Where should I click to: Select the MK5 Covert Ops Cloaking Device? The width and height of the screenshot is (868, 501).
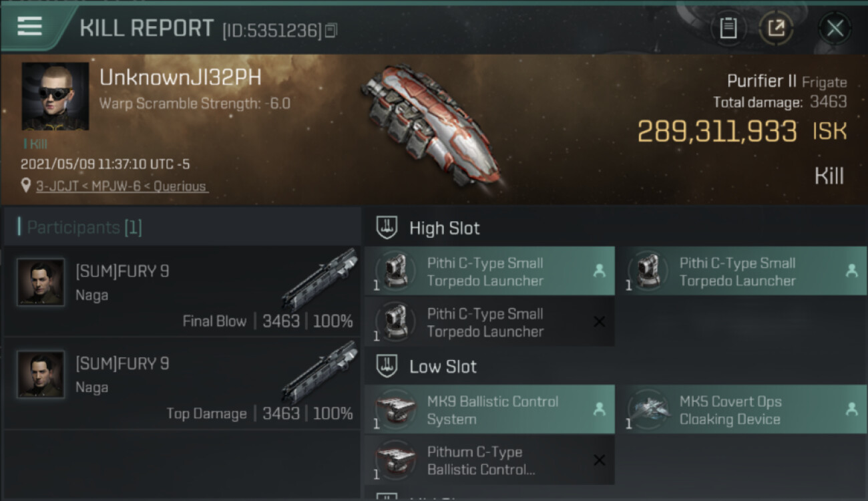pyautogui.click(x=742, y=409)
